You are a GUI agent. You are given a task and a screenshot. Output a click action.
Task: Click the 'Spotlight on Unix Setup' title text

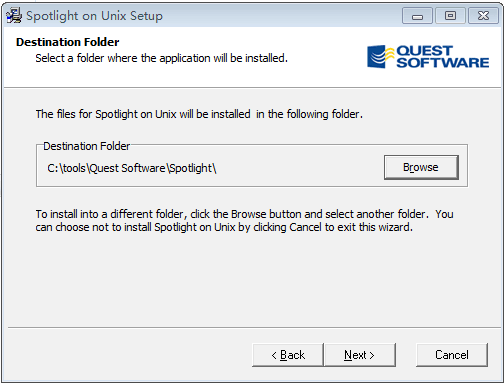pos(94,16)
